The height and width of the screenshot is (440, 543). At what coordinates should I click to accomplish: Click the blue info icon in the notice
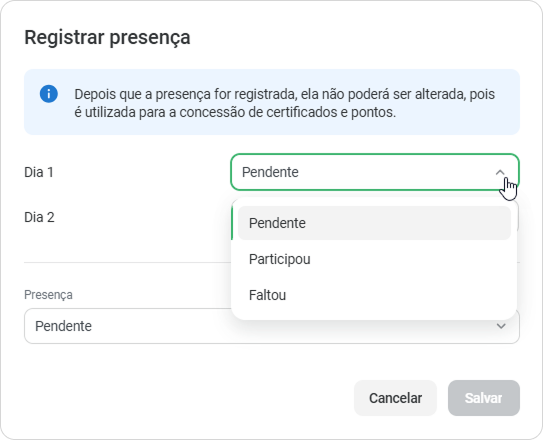point(48,94)
